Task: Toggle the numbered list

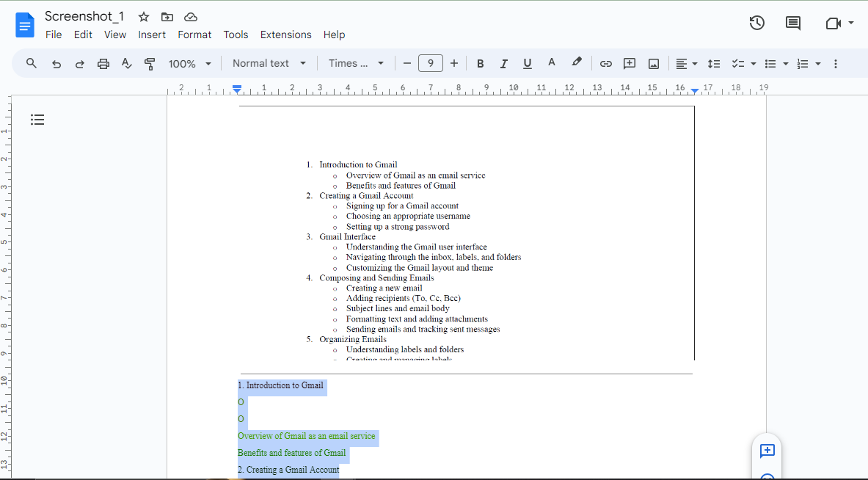Action: point(803,64)
